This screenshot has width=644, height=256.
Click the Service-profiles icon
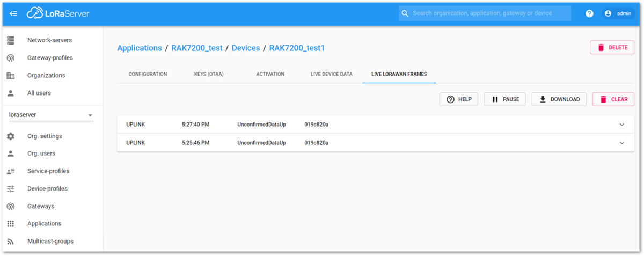tap(11, 171)
